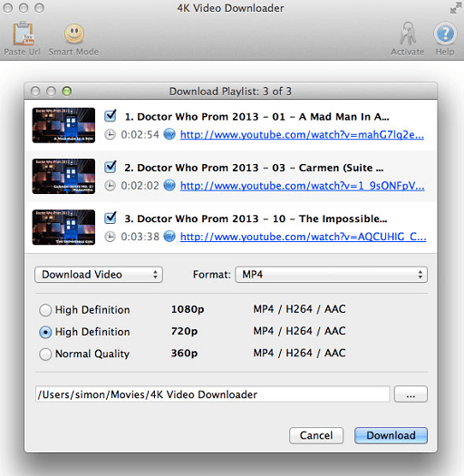Click title '1. Doctor Who Prom 2013 – 01'
Viewport: 464px width, 476px height.
point(205,117)
